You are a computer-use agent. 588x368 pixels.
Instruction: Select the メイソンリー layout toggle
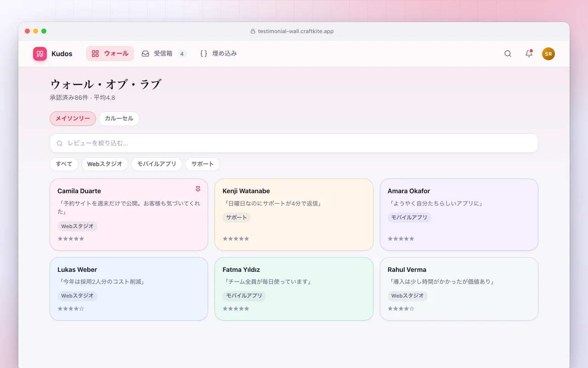coord(73,119)
